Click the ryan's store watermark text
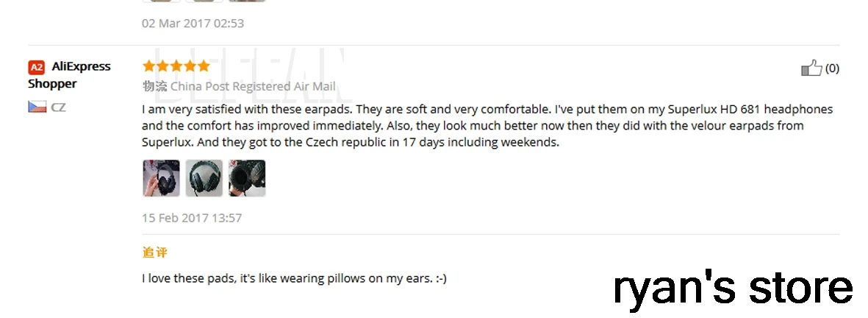The image size is (868, 318). [x=733, y=288]
